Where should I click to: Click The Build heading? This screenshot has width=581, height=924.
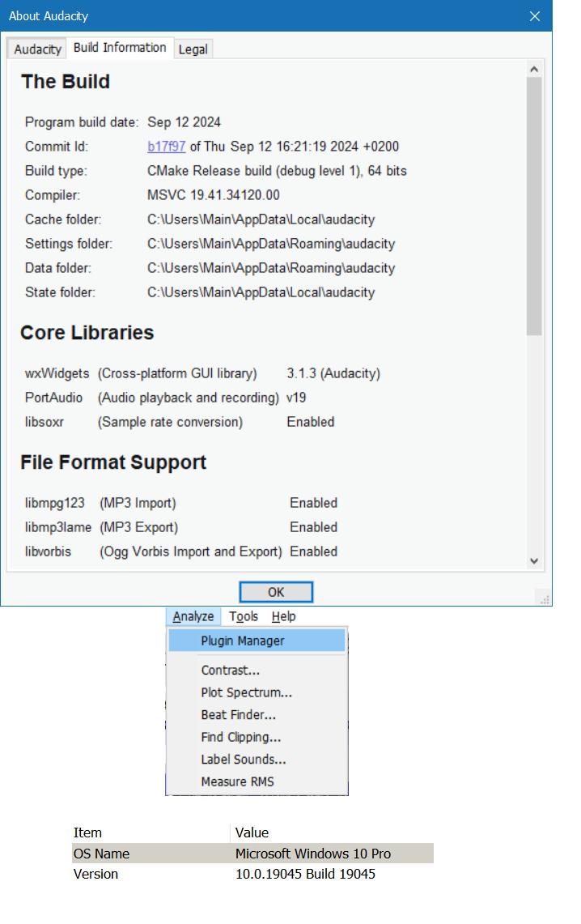point(66,81)
